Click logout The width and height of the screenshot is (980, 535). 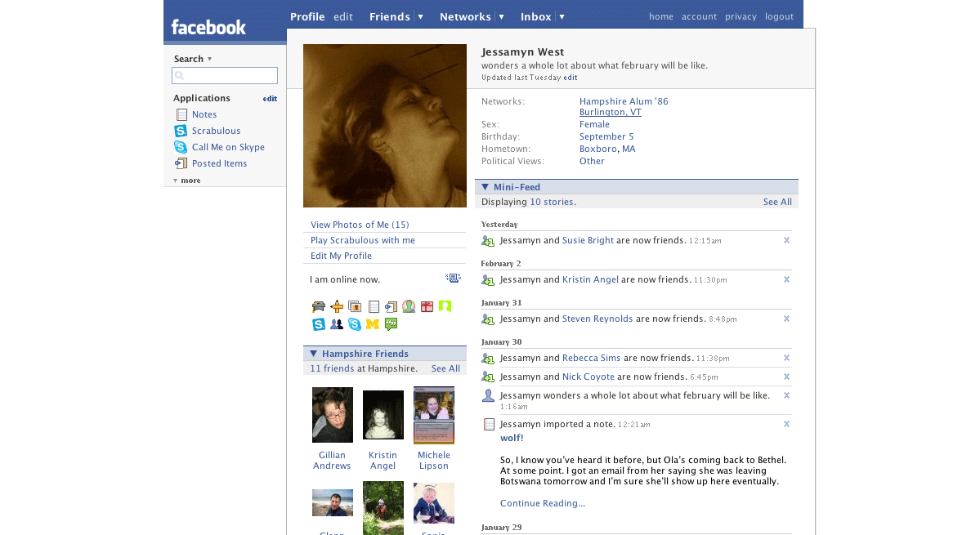tap(780, 17)
